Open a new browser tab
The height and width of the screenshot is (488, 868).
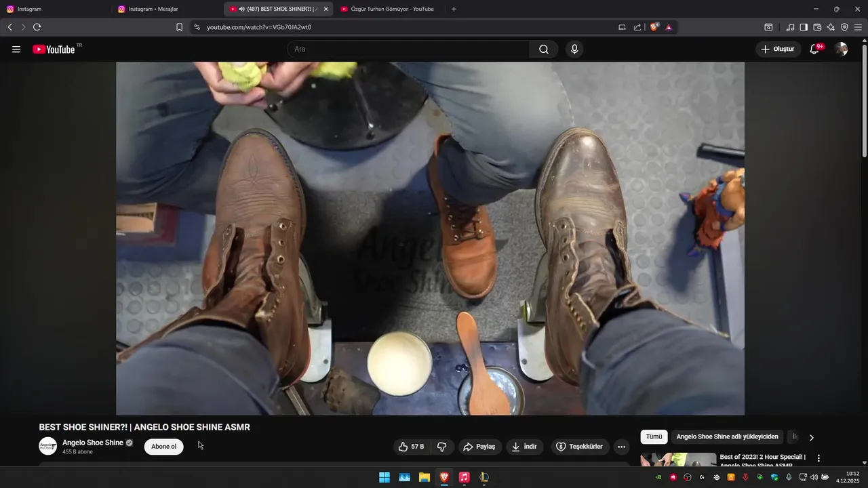coord(454,9)
